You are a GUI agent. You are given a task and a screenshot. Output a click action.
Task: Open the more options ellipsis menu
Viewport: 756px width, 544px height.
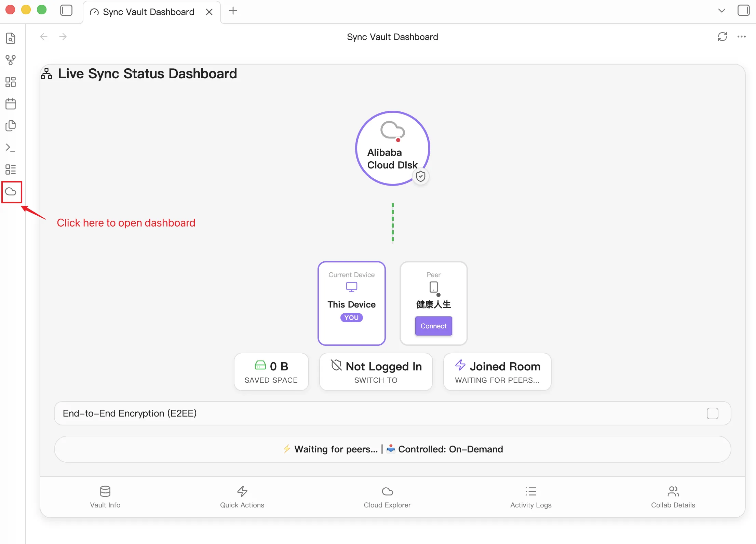click(741, 37)
